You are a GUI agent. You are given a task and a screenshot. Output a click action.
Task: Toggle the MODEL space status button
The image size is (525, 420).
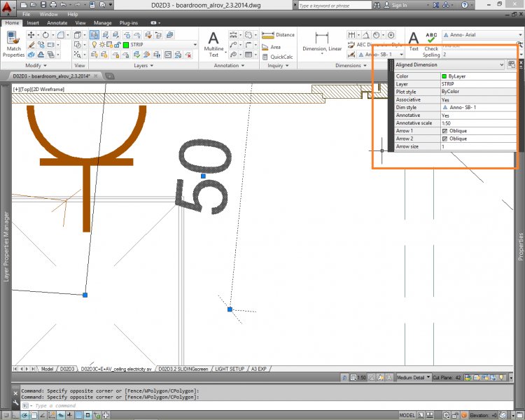point(406,415)
